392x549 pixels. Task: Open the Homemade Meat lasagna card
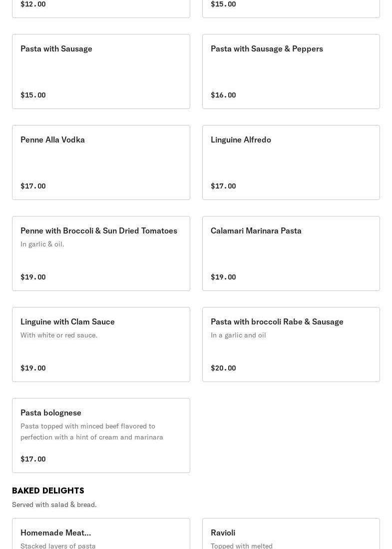coord(101,534)
